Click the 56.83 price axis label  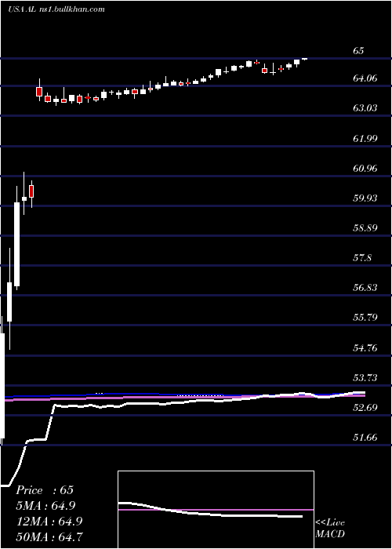point(365,288)
